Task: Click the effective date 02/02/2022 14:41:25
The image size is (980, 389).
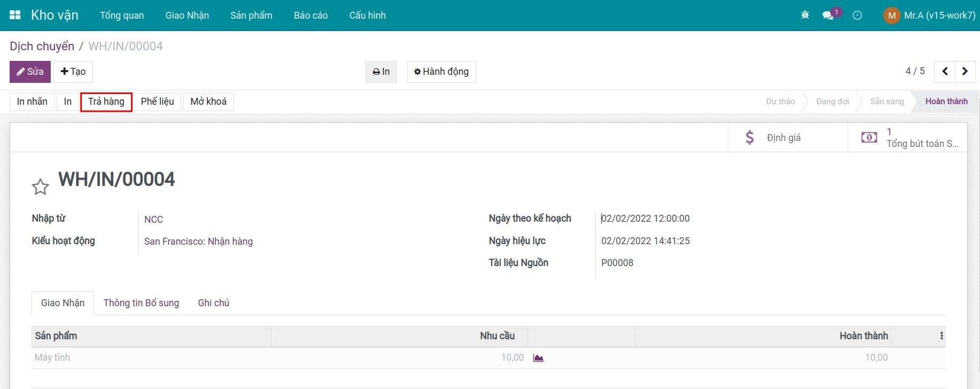Action: point(645,241)
